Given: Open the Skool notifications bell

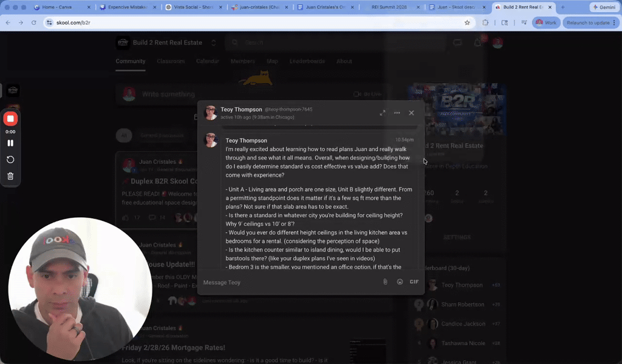Looking at the screenshot, I should [x=477, y=42].
